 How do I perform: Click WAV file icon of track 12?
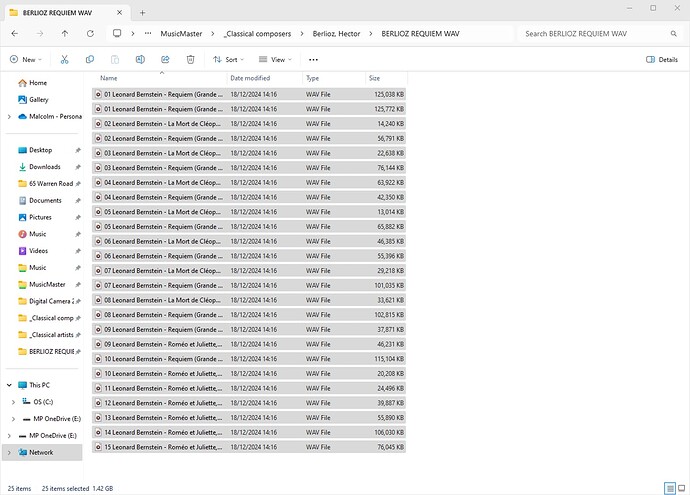click(x=98, y=403)
